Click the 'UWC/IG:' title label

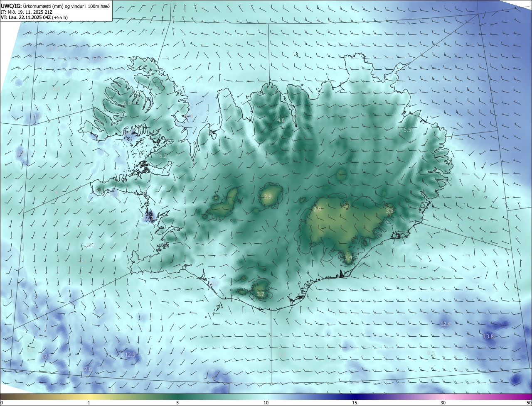[11, 6]
